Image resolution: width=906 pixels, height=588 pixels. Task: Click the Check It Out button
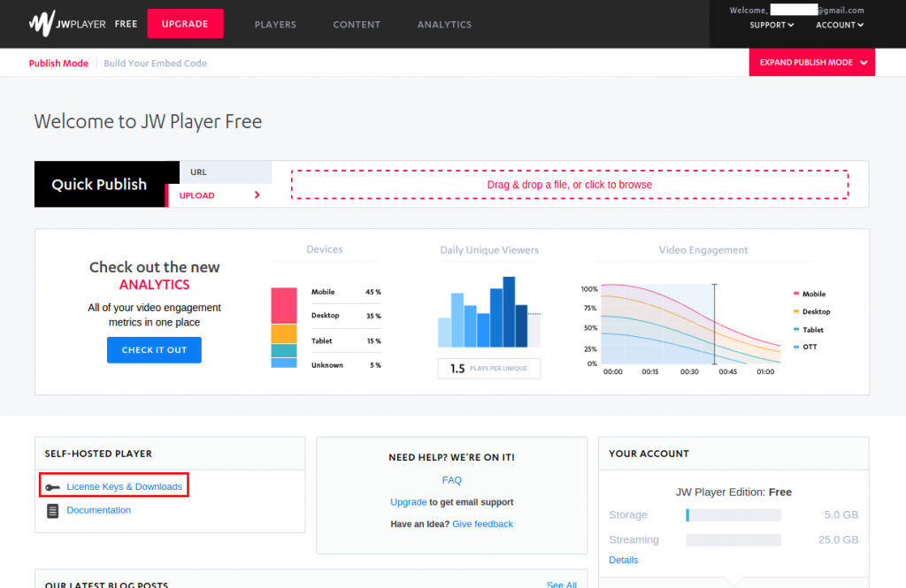pos(154,350)
